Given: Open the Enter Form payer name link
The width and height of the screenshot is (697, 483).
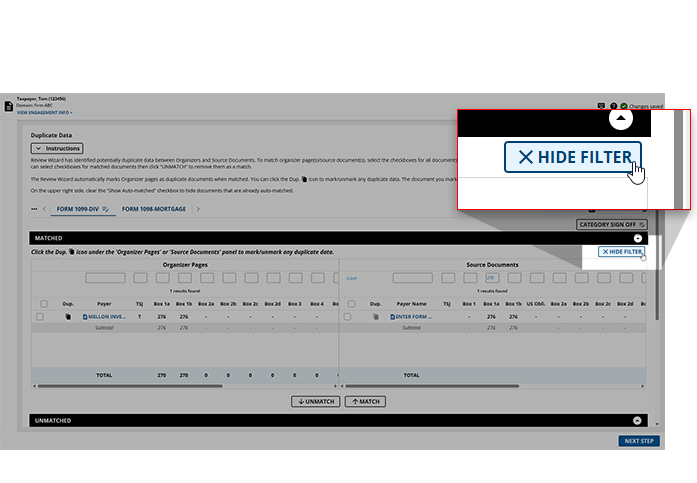Looking at the screenshot, I should pos(411,317).
